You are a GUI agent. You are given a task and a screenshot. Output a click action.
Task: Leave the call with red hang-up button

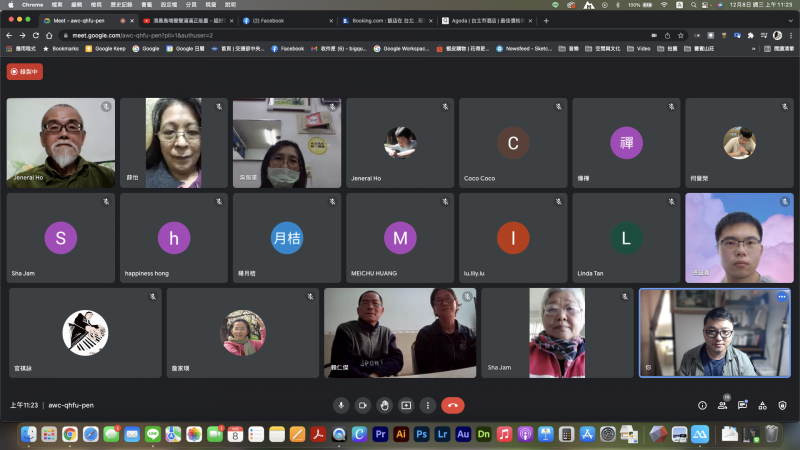453,405
